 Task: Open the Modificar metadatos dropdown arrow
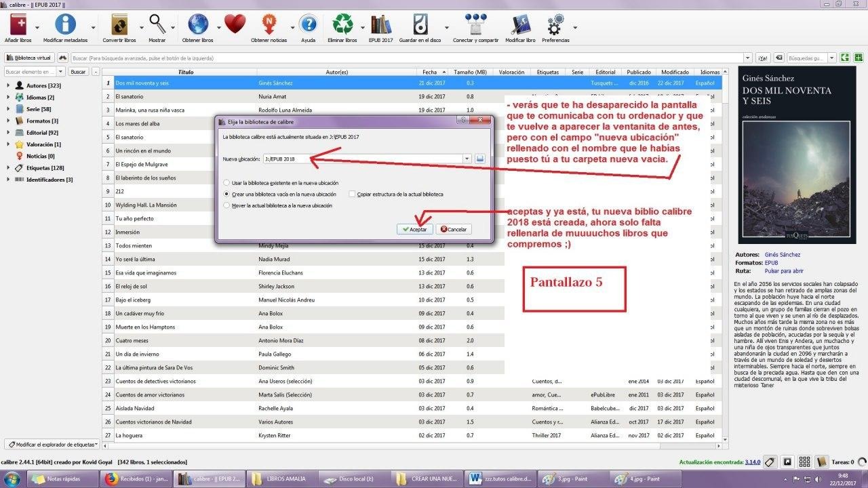tap(94, 28)
